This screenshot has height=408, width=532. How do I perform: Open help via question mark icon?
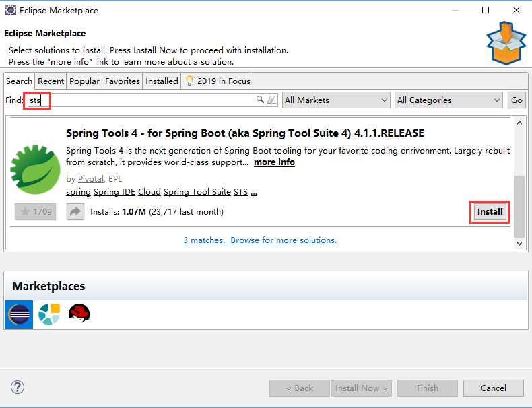tap(18, 387)
